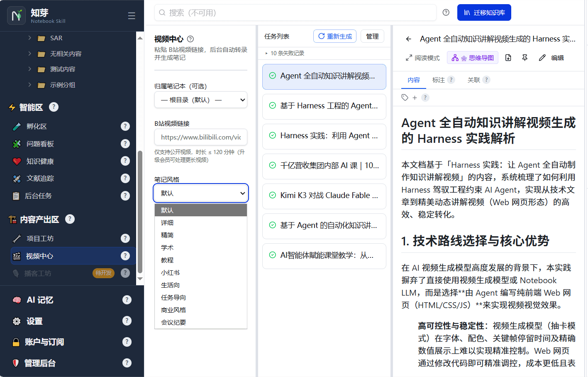Open the 问题看板 sidebar item
This screenshot has width=588, height=377.
(x=40, y=144)
